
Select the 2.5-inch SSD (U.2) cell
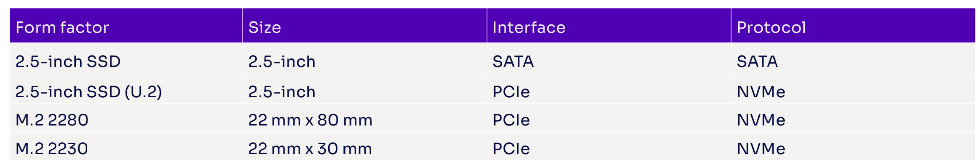point(126,90)
